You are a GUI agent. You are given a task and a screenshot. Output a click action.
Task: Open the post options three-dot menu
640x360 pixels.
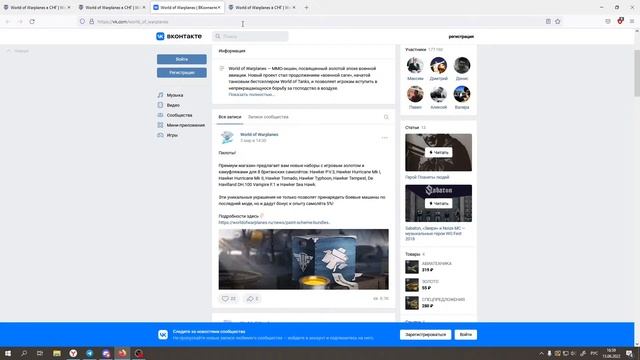(384, 138)
